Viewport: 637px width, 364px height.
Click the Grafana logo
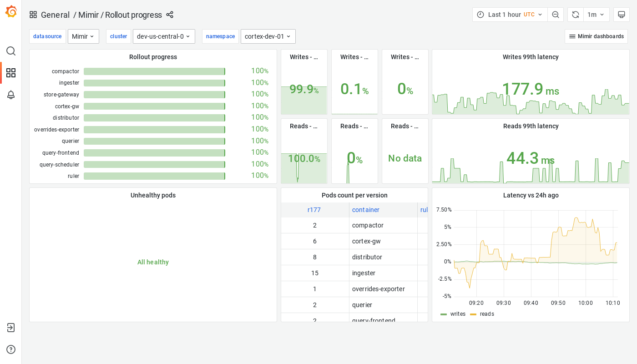click(10, 11)
